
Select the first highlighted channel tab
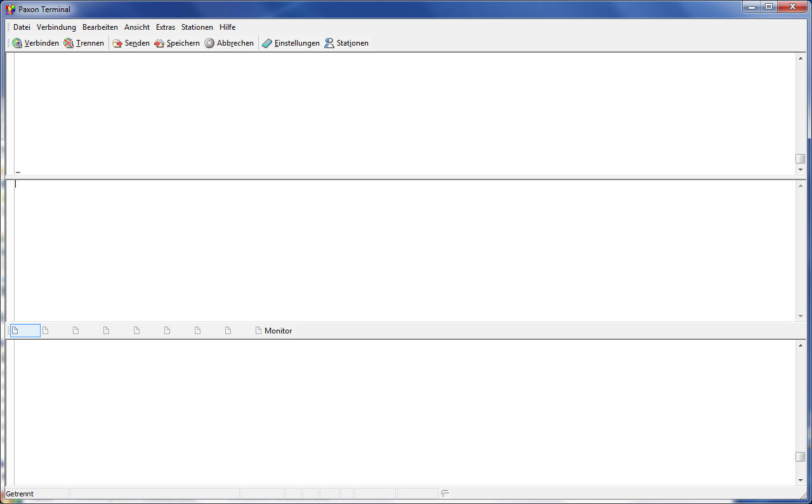click(x=25, y=331)
